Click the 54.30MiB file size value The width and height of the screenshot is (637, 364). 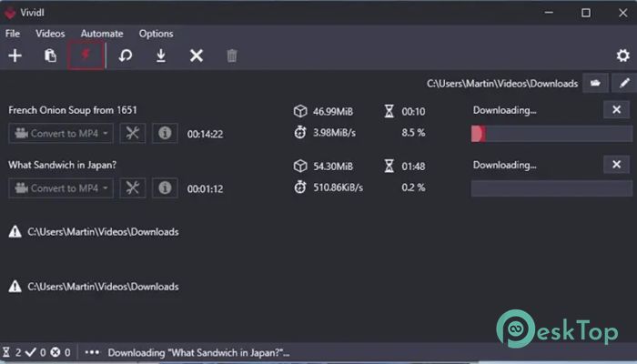tap(333, 167)
